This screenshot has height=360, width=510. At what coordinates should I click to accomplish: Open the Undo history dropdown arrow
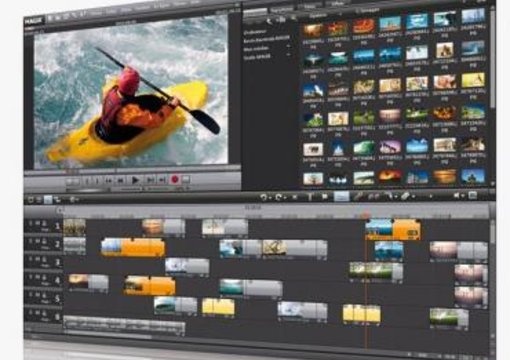tap(269, 198)
